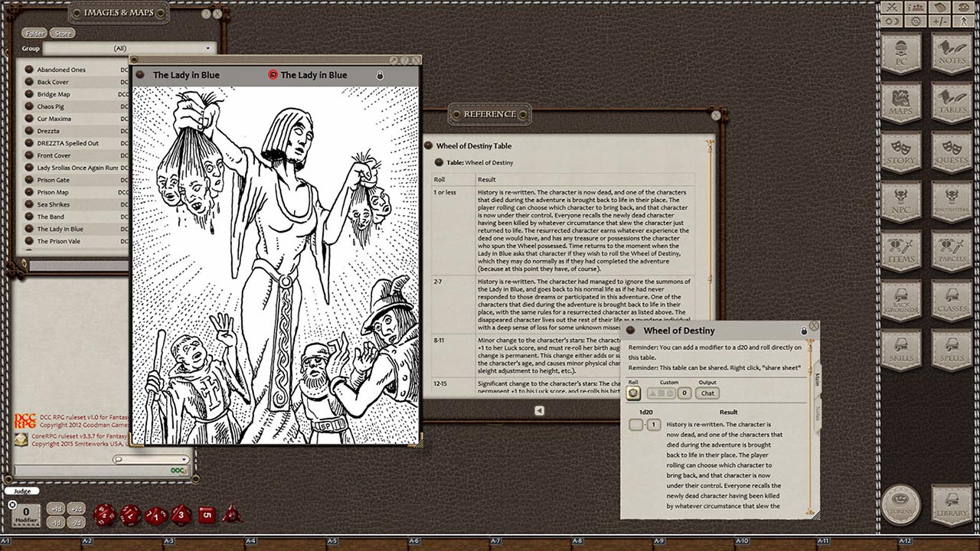The image size is (980, 551).
Task: Open the Tables sidebar button
Action: coord(952,102)
